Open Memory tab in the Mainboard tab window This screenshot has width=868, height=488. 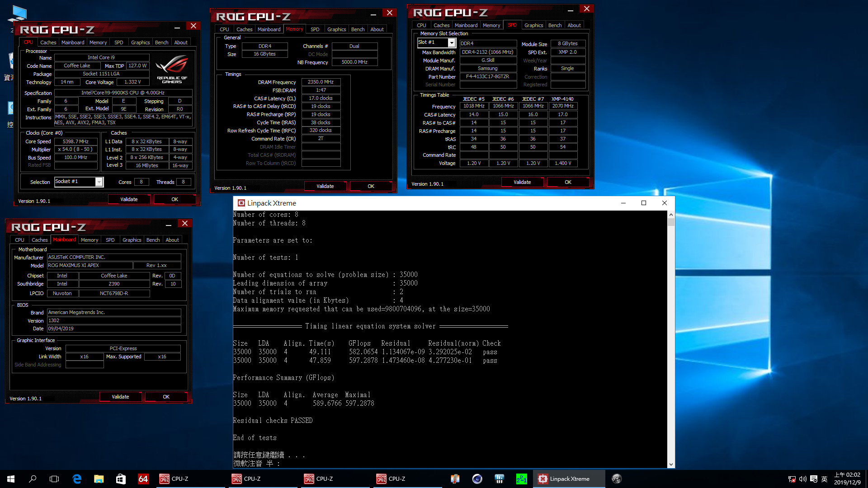[x=90, y=240]
